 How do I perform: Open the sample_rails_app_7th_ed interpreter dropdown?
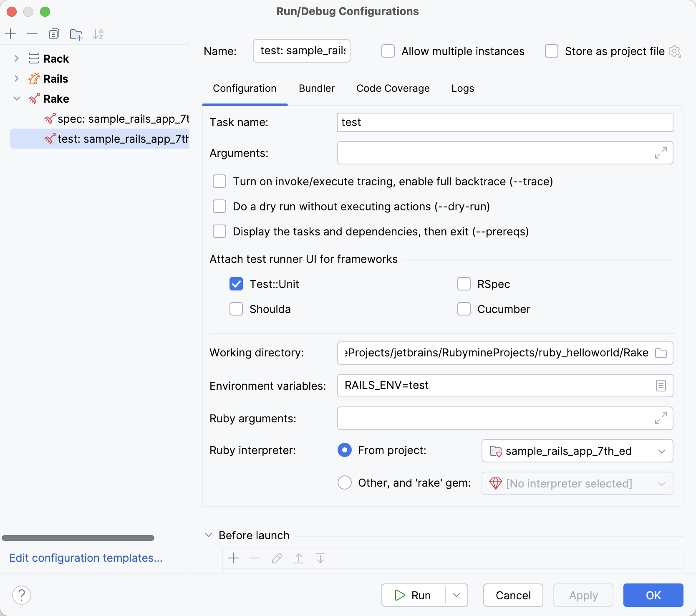[x=661, y=451]
